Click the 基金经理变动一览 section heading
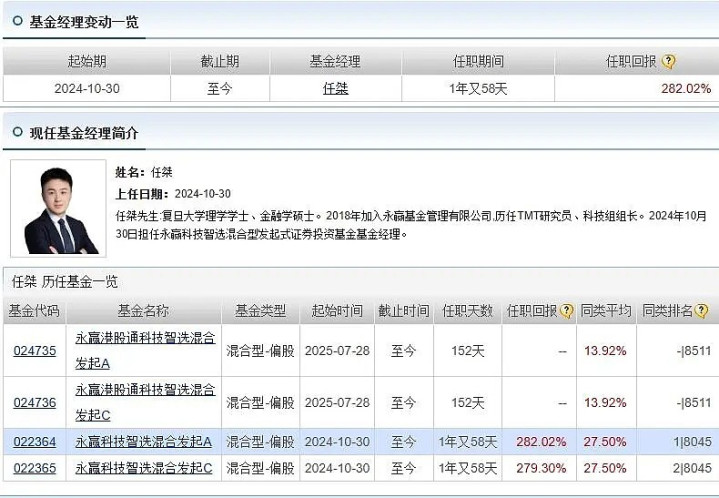The image size is (719, 498). click(84, 22)
